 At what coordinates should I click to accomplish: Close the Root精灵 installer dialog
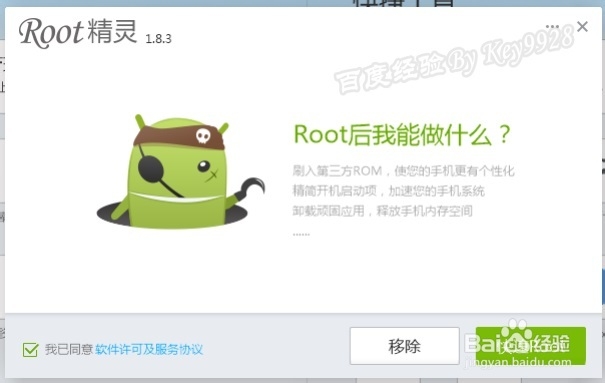pos(582,27)
